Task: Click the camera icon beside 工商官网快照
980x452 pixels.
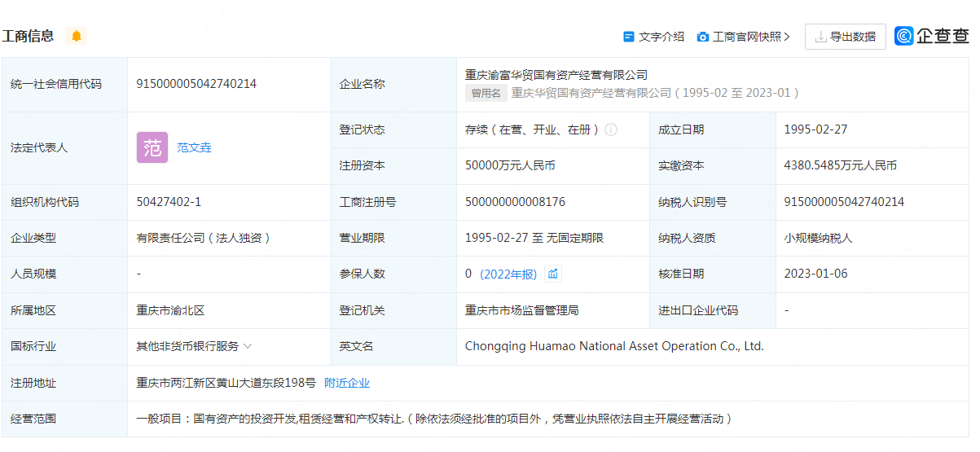Action: (x=703, y=37)
